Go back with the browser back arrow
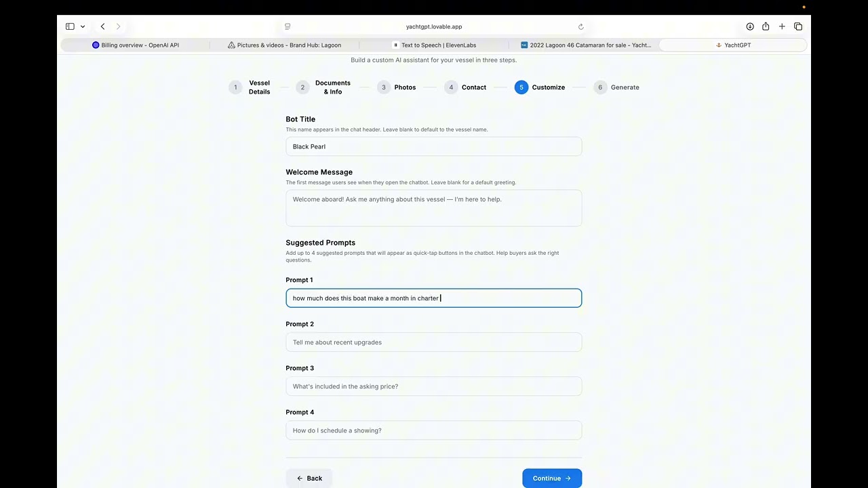Viewport: 868px width, 488px height. pos(102,26)
